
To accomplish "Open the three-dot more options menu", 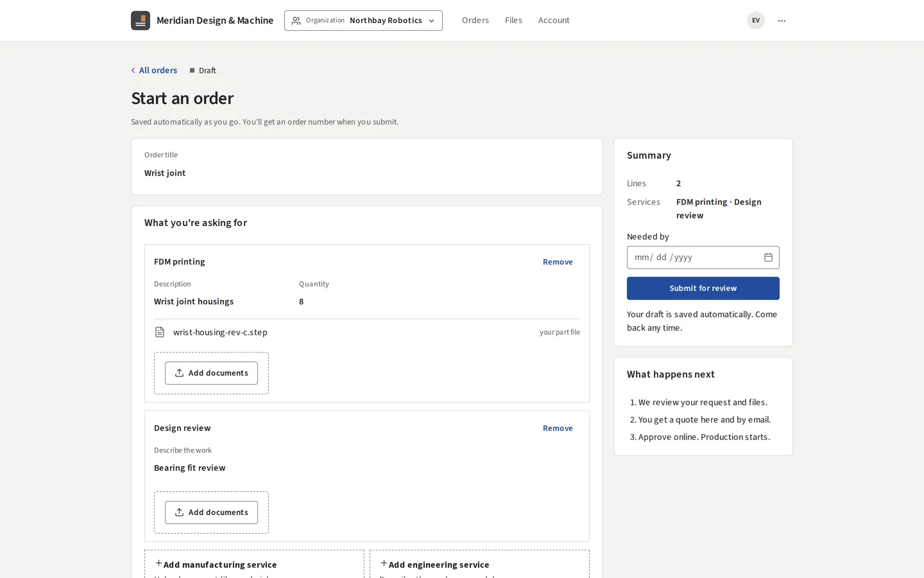I will [x=782, y=21].
